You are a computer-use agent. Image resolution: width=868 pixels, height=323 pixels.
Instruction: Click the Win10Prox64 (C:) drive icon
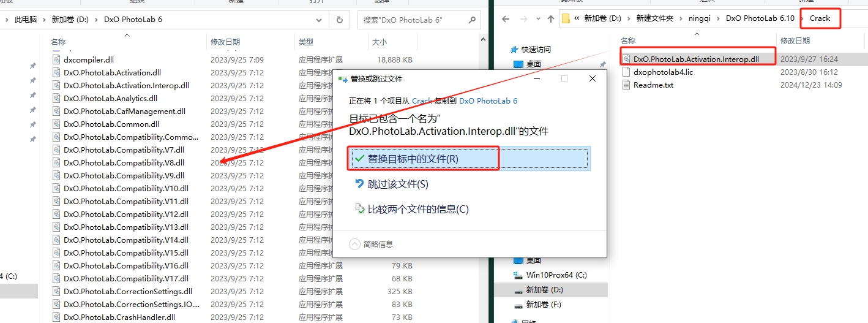pos(518,275)
